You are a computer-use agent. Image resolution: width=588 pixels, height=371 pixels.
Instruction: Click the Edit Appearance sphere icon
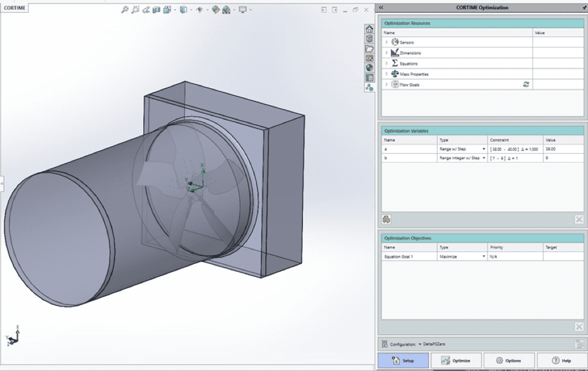pos(215,10)
